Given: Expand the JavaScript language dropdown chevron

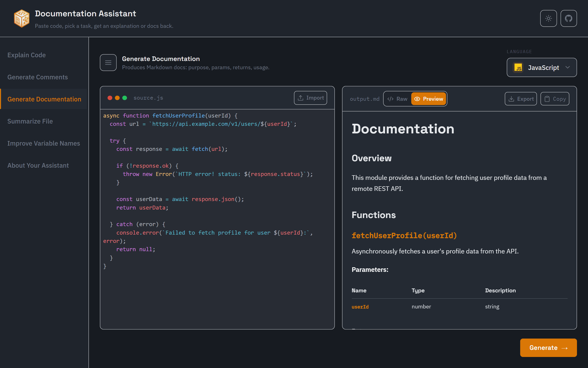Looking at the screenshot, I should pos(568,67).
